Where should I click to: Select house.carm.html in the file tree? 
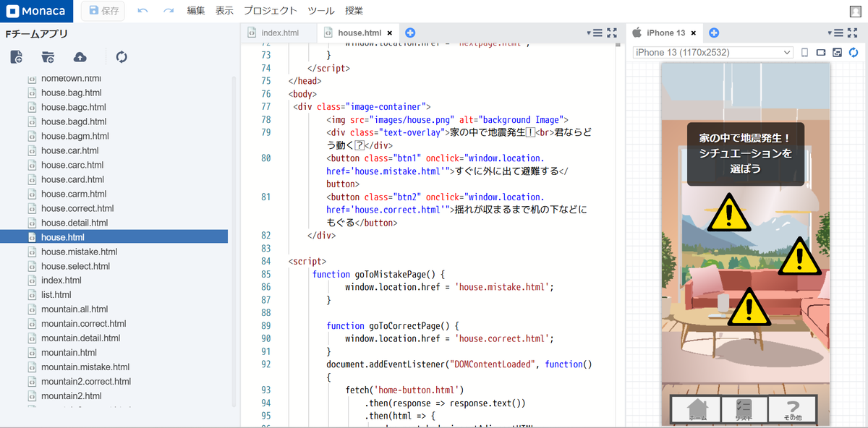(74, 194)
